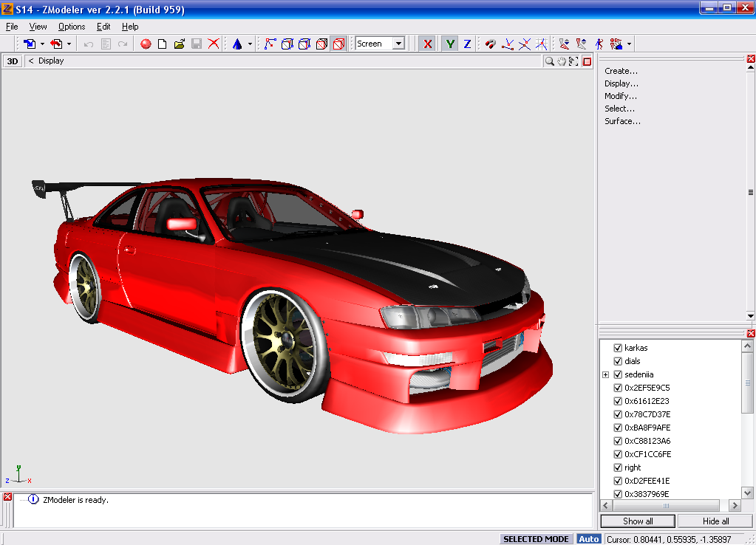756x545 pixels.
Task: Click the red X delete icon
Action: click(x=214, y=44)
